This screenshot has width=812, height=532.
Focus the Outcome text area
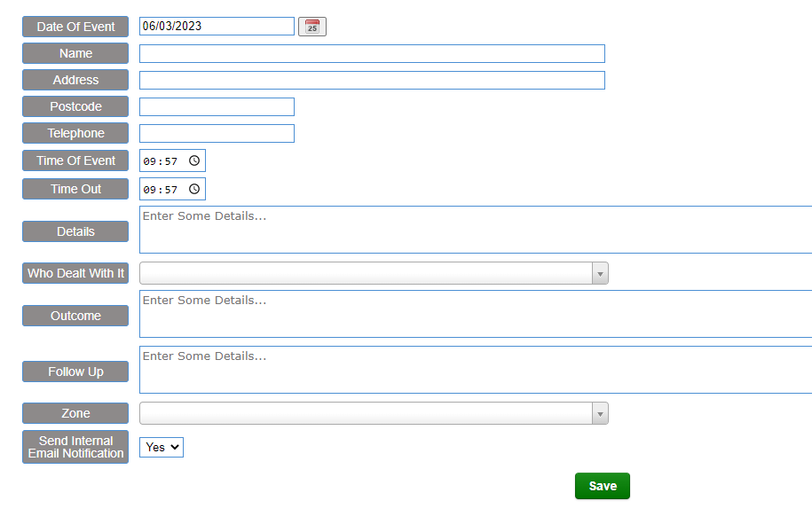click(475, 315)
